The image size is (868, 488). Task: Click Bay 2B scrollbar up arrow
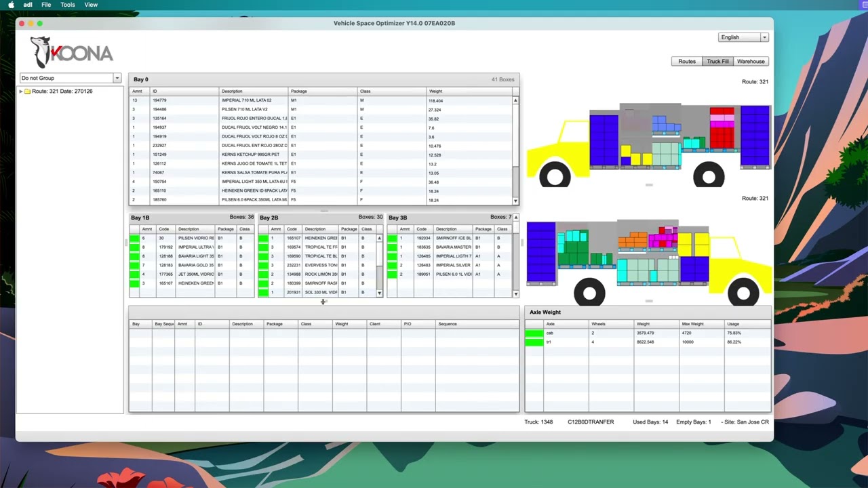(x=379, y=238)
